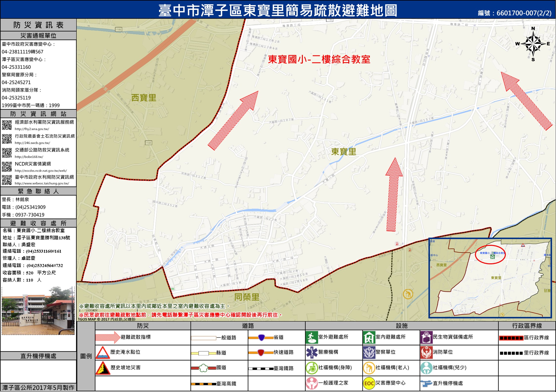Click the green shelter marker in the inset map
Viewport: 556px width, 392px height.
tap(492, 257)
